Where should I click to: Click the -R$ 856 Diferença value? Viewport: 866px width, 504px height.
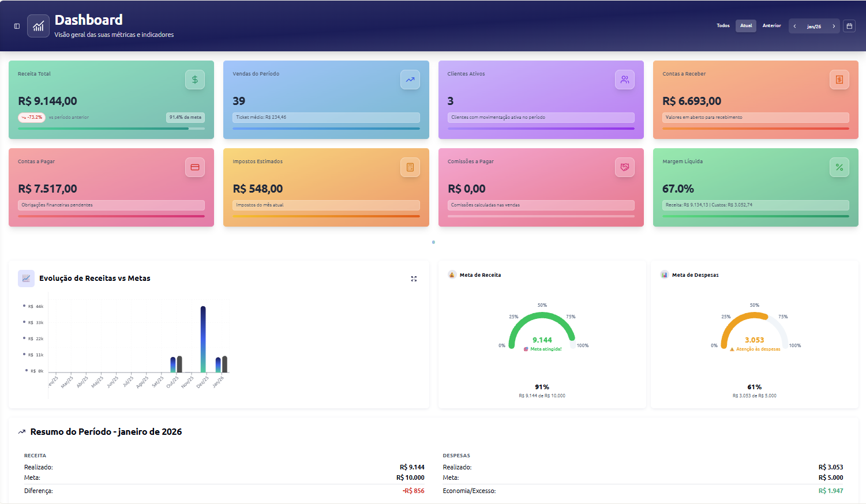point(414,491)
